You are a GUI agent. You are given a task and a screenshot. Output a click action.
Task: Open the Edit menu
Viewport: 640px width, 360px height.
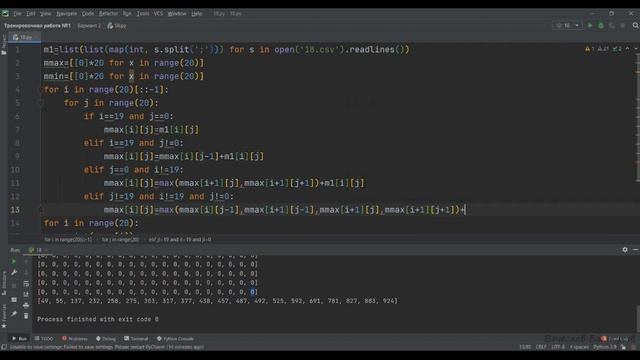pyautogui.click(x=31, y=13)
